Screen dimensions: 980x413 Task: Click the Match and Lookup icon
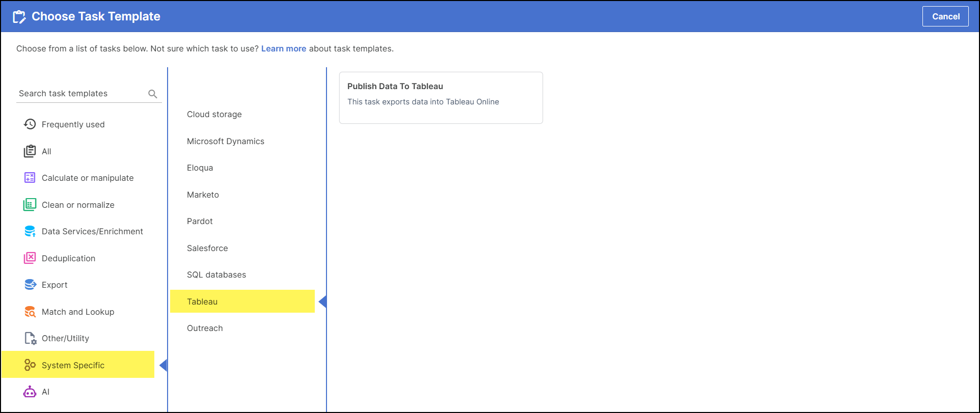[30, 312]
